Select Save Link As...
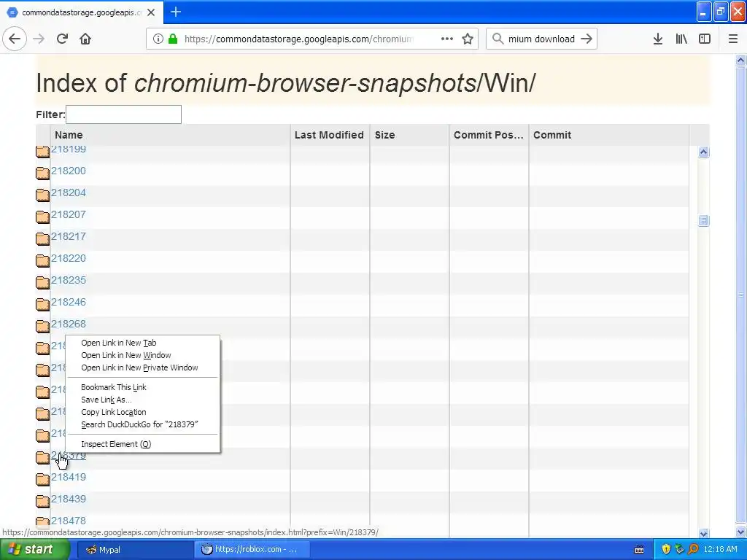Viewport: 747px width, 560px height. [x=107, y=400]
